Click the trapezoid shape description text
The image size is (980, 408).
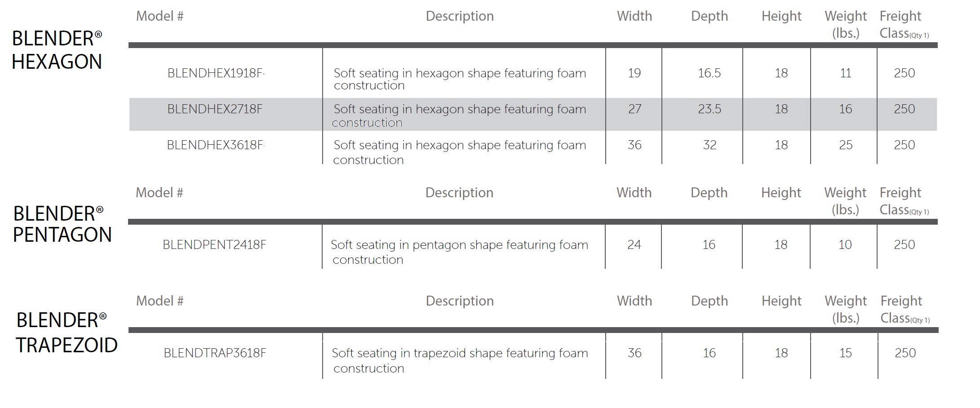pyautogui.click(x=460, y=360)
